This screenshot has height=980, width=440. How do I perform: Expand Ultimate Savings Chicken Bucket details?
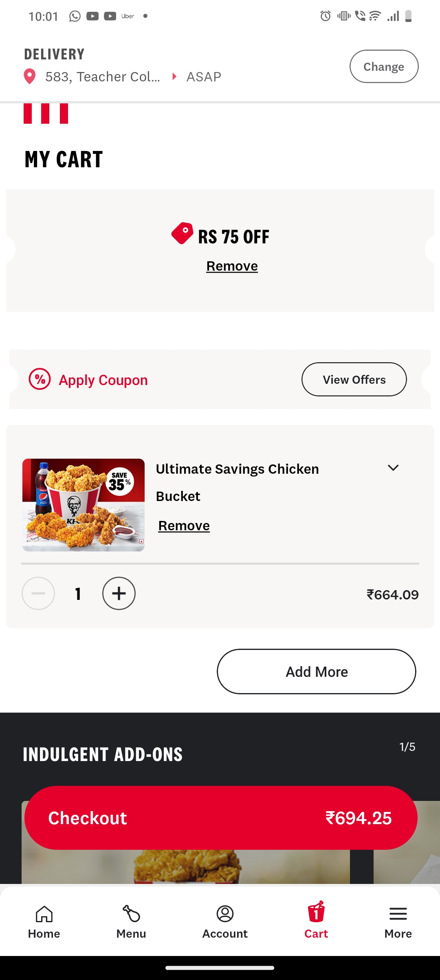click(393, 468)
